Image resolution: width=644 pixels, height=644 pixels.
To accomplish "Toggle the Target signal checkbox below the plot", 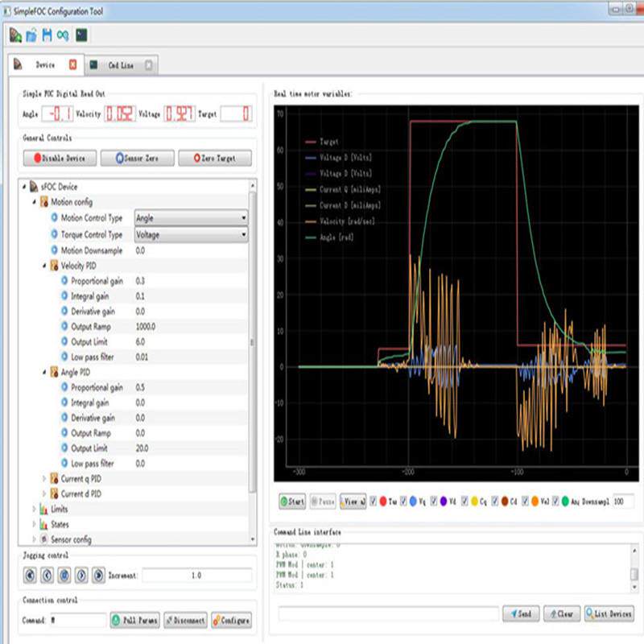I will (374, 502).
